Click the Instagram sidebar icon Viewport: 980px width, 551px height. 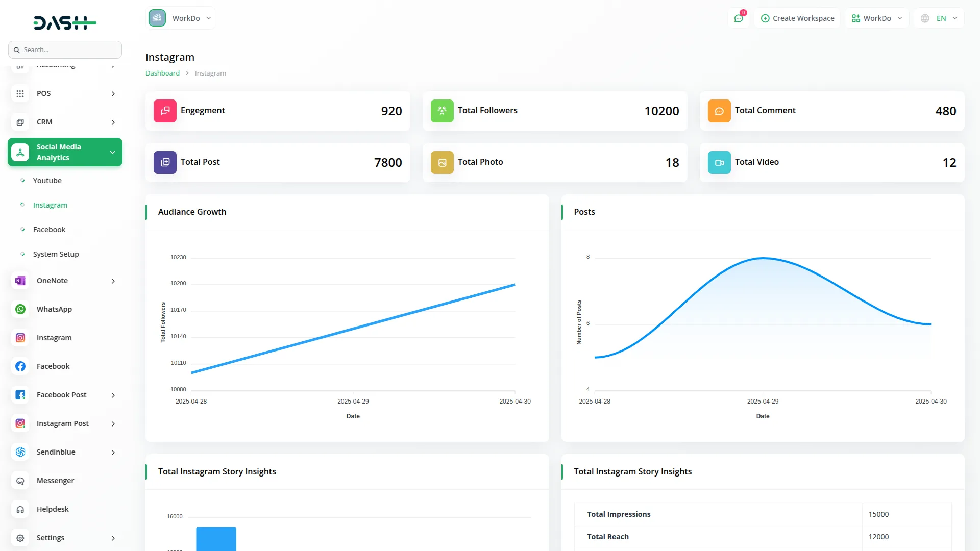point(20,337)
